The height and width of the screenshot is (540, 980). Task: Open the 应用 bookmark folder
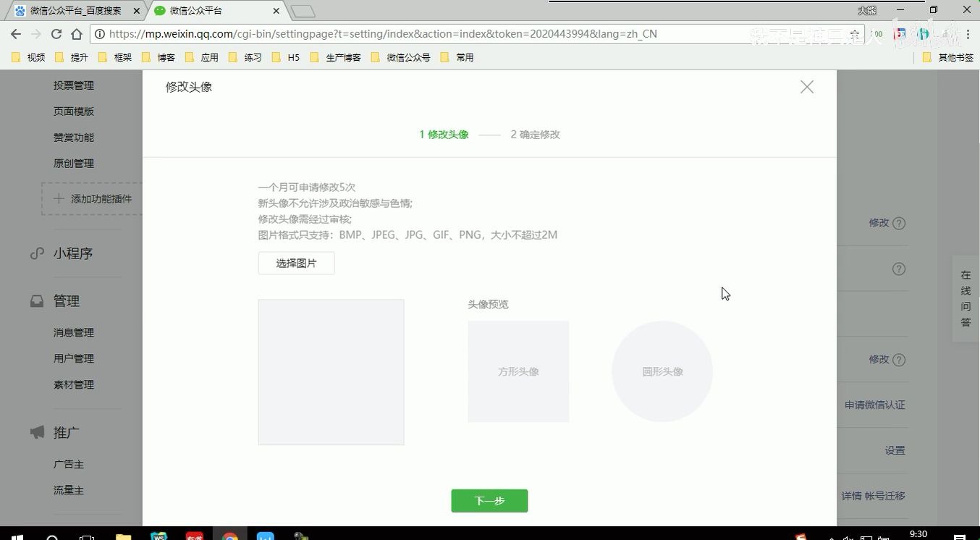(x=202, y=57)
